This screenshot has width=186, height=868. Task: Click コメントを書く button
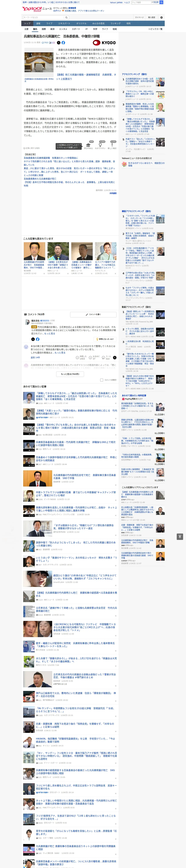click(x=93, y=314)
